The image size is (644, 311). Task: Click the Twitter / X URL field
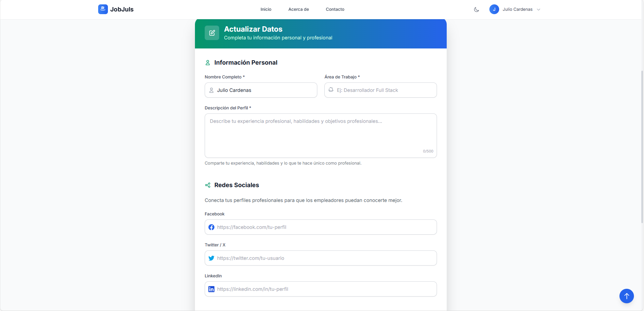(321, 258)
